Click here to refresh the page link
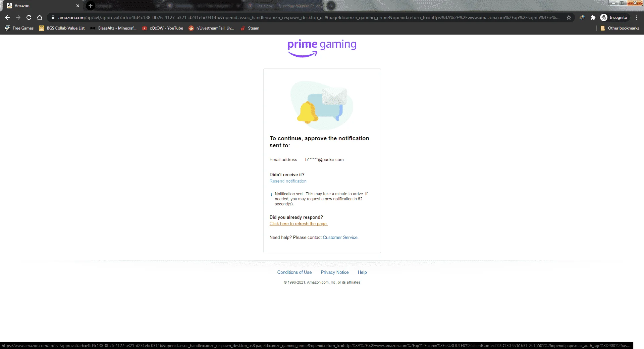 299,224
